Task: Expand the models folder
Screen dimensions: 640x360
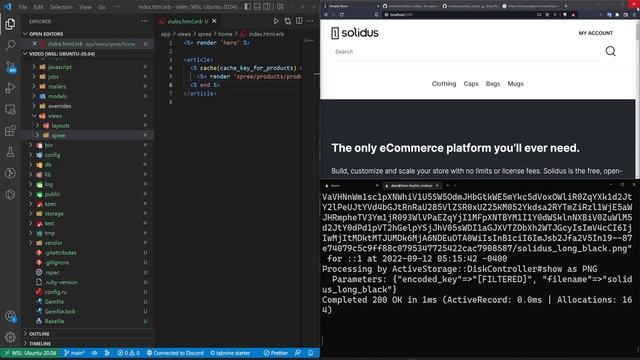Action: [x=57, y=96]
